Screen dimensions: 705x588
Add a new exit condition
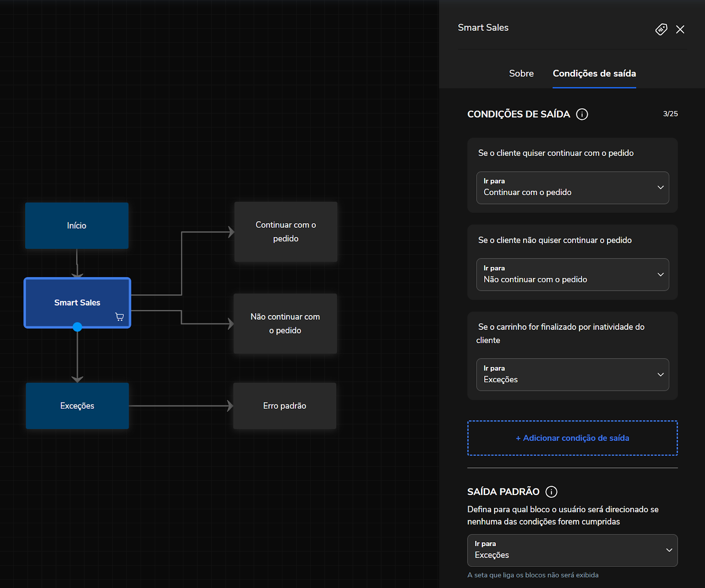click(x=572, y=438)
